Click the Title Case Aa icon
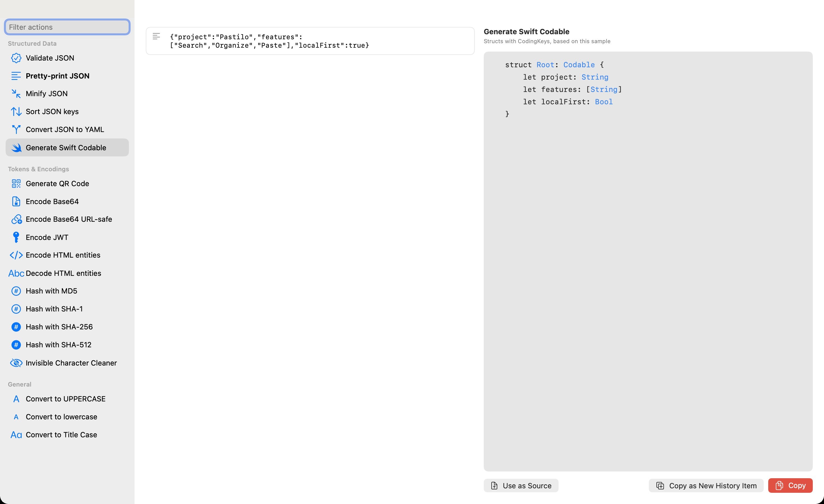This screenshot has width=824, height=504. (x=16, y=435)
